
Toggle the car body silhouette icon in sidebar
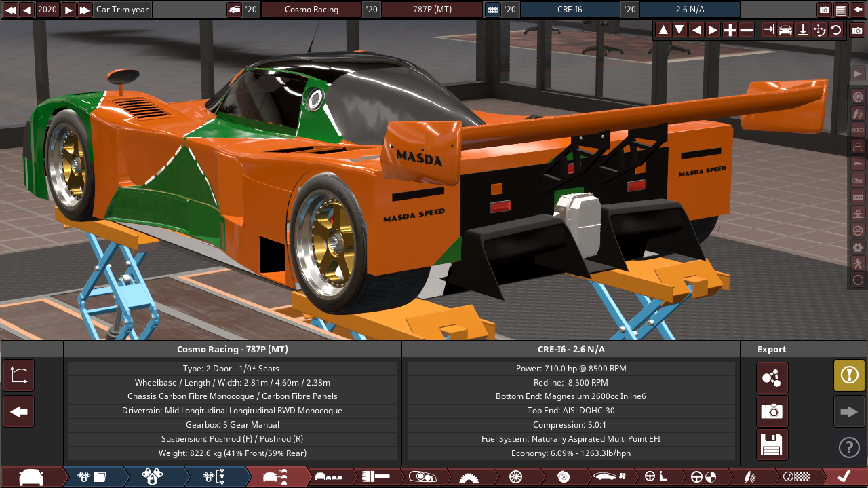(x=858, y=164)
